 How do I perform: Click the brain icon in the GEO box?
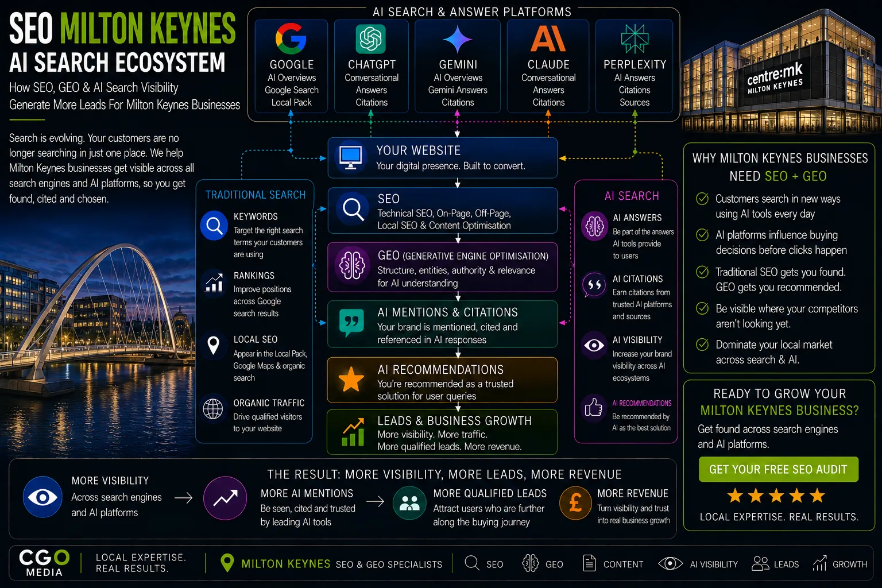(352, 266)
